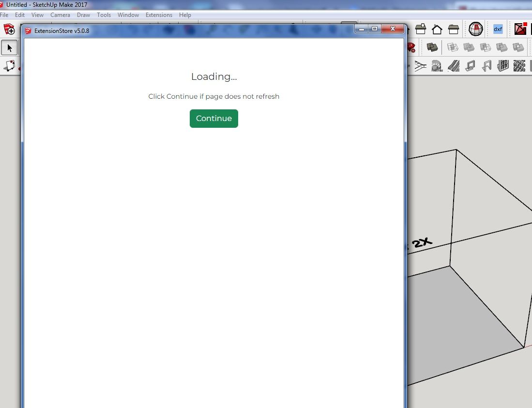Select the Union solid tool
The image size is (532, 408).
[x=469, y=47]
